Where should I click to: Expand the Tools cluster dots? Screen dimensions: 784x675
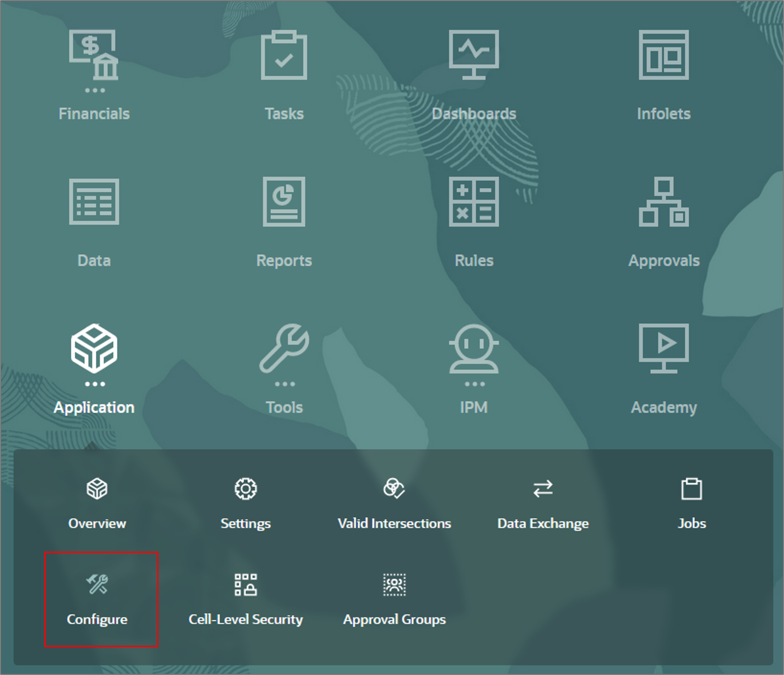click(285, 384)
